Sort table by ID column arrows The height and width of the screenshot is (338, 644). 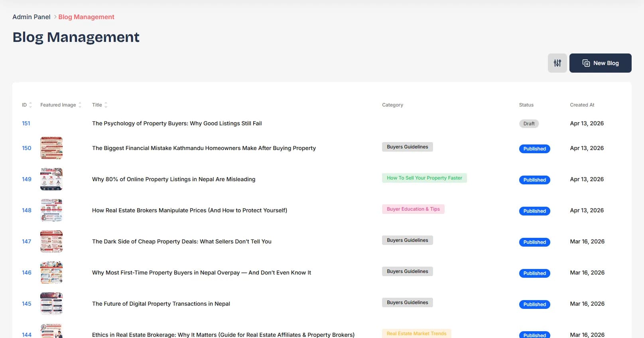[30, 105]
